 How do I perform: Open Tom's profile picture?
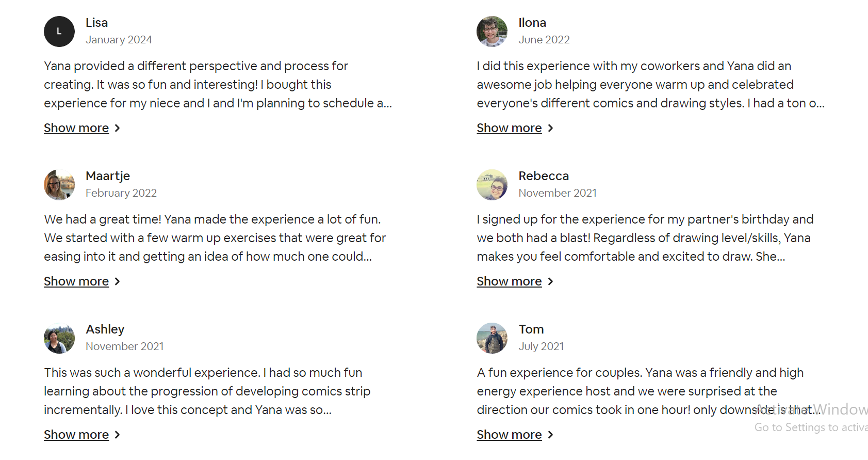coord(492,338)
